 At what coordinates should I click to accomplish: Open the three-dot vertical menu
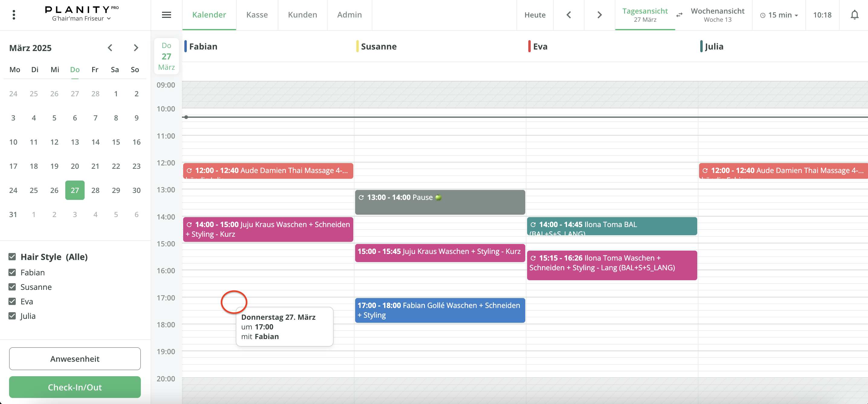pos(14,15)
